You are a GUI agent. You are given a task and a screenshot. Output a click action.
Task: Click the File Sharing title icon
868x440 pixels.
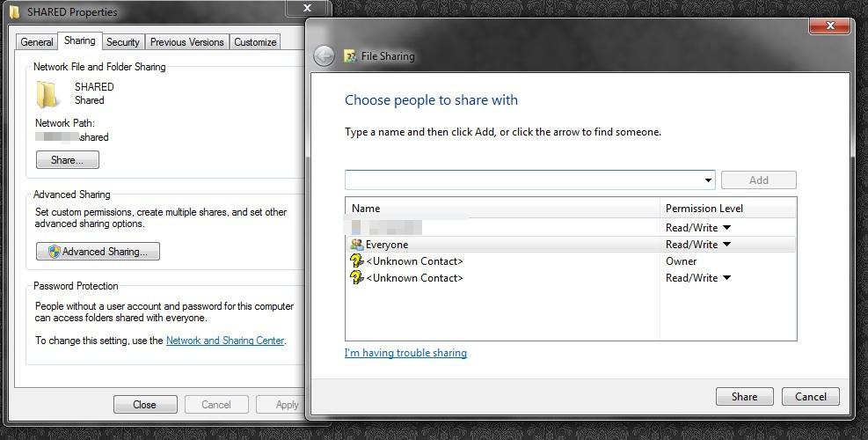(351, 56)
